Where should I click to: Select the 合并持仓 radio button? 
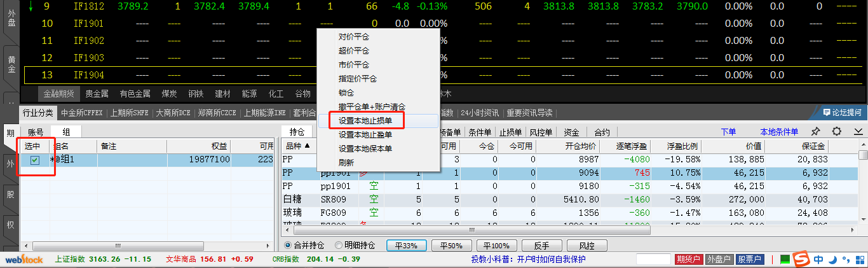click(x=288, y=245)
